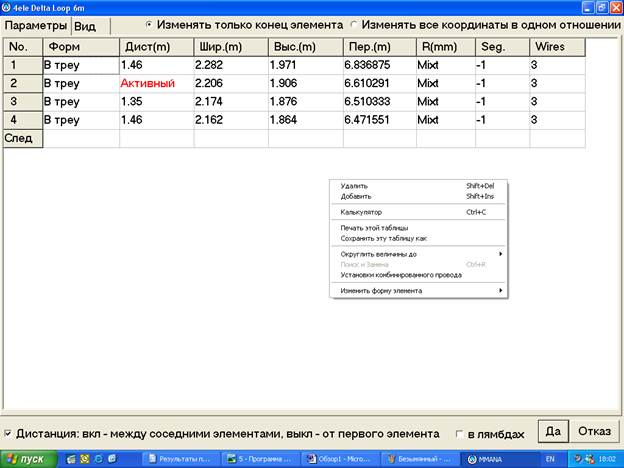This screenshot has height=468, width=624.
Task: Click the 'Дист(m)' column header
Action: (156, 47)
